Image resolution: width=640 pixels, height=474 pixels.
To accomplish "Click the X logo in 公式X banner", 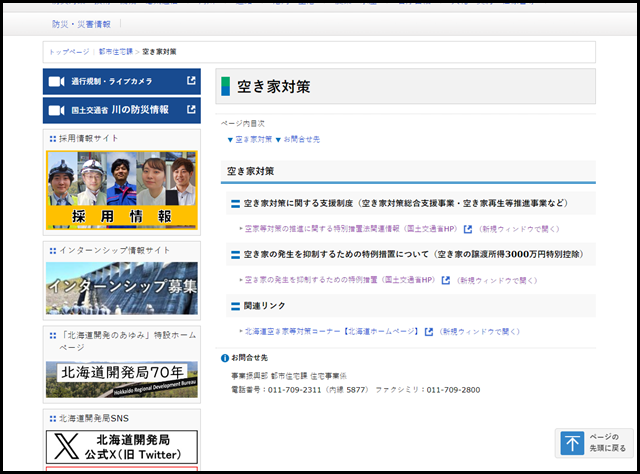I will click(65, 446).
